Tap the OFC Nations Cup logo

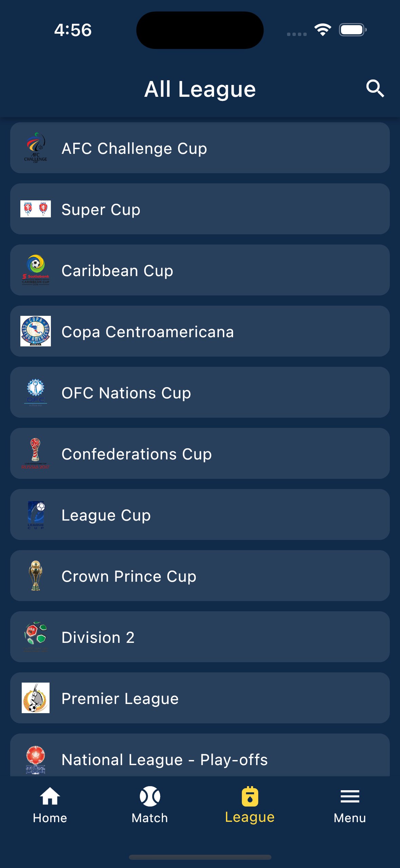(x=36, y=392)
